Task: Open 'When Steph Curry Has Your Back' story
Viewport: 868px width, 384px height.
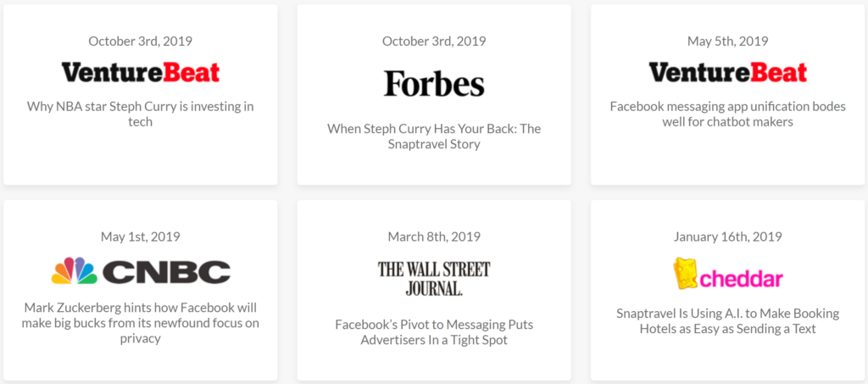Action: click(434, 136)
